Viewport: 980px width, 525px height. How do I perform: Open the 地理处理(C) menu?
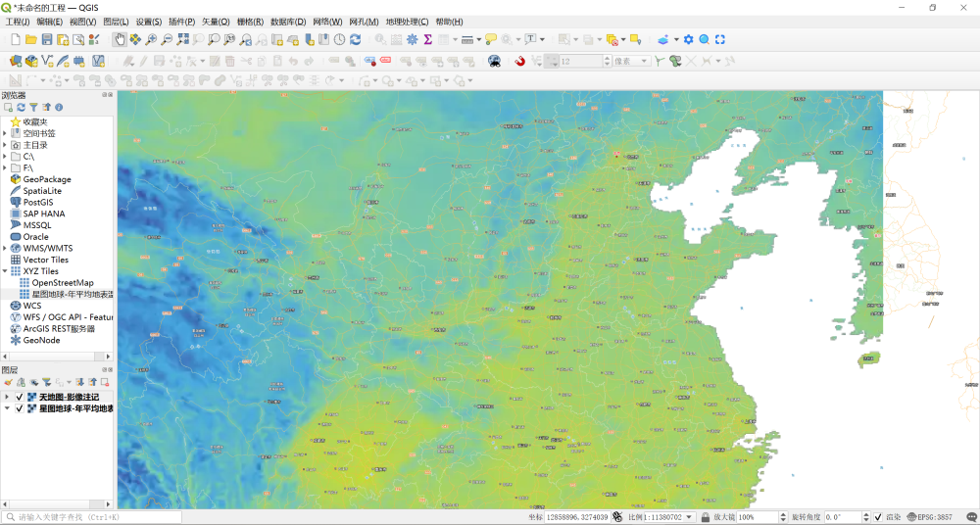(x=407, y=22)
